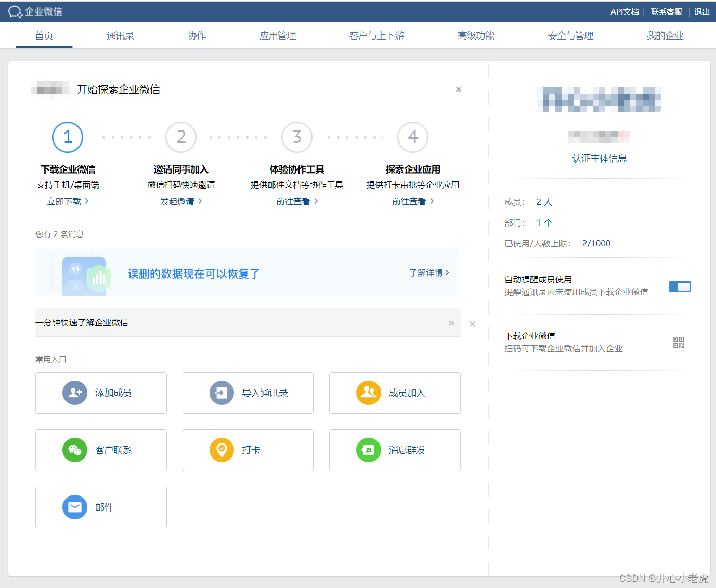This screenshot has width=716, height=588.
Task: Click the 添加成员 button label
Action: click(113, 393)
